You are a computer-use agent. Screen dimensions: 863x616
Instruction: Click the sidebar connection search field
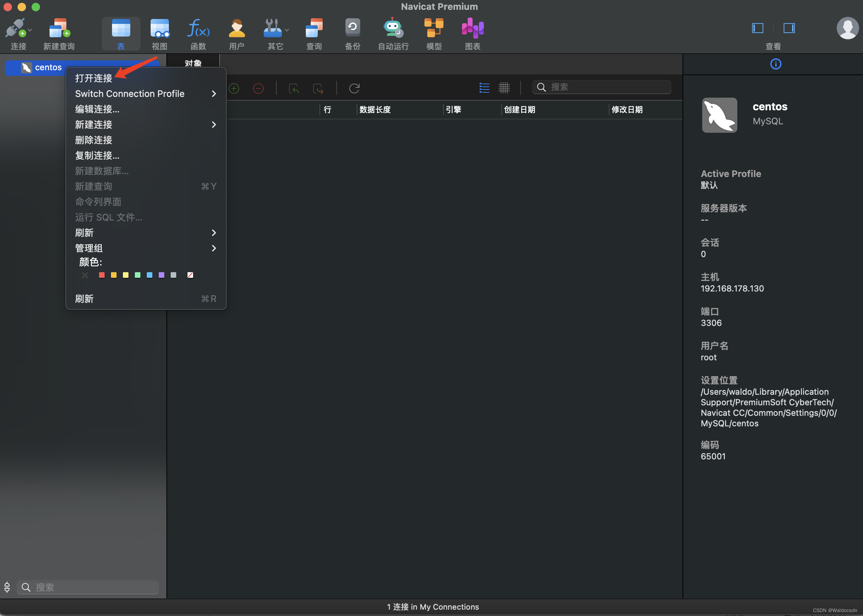tap(88, 587)
